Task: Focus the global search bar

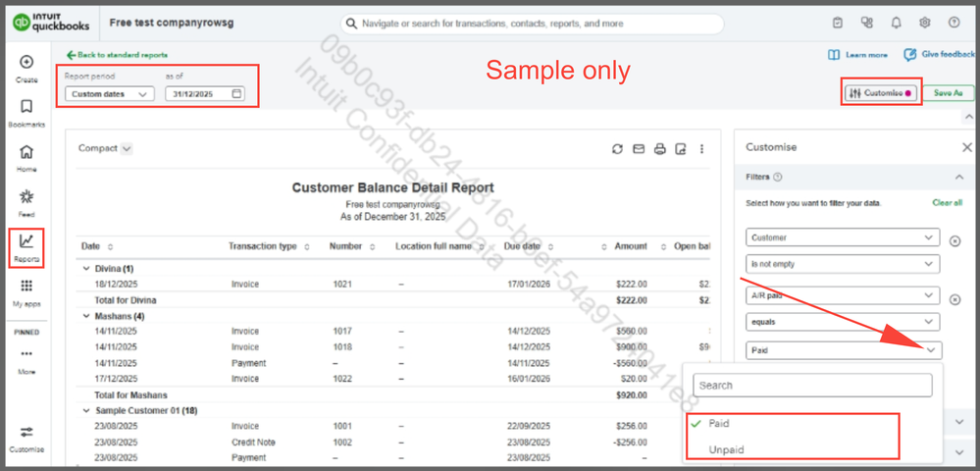Action: point(532,24)
